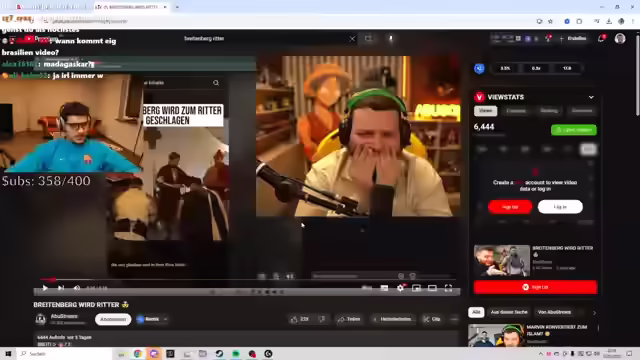Viewport: 640px width, 360px height.
Task: Click the blue shield extension icon
Action: pos(479,68)
